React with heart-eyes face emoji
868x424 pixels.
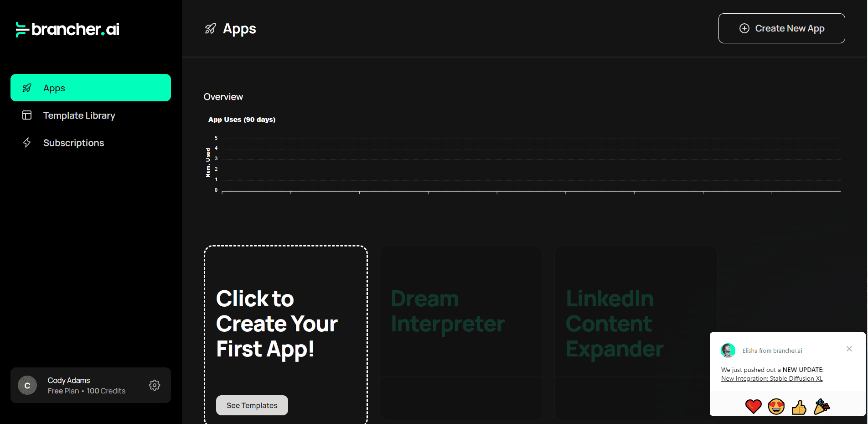776,406
